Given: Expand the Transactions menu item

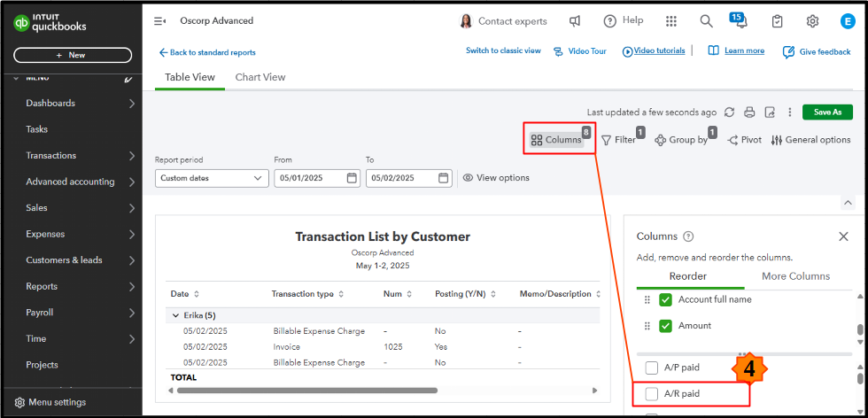Looking at the screenshot, I should [x=131, y=156].
